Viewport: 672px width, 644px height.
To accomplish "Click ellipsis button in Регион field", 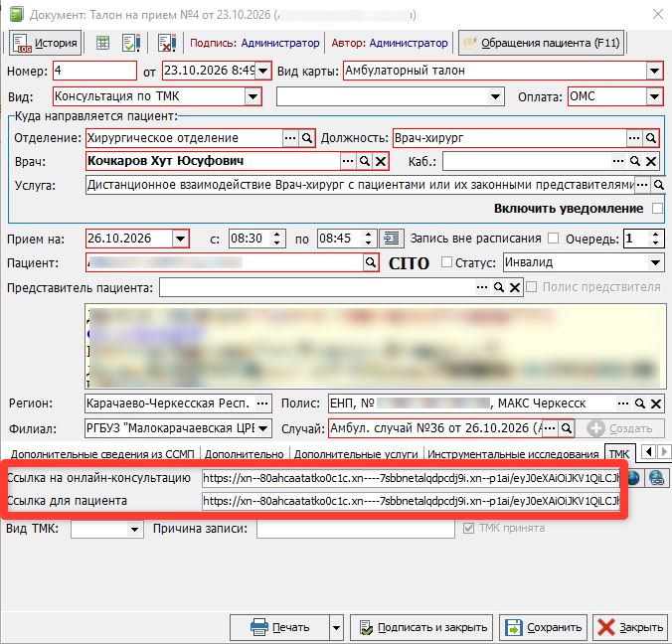I will [x=262, y=403].
